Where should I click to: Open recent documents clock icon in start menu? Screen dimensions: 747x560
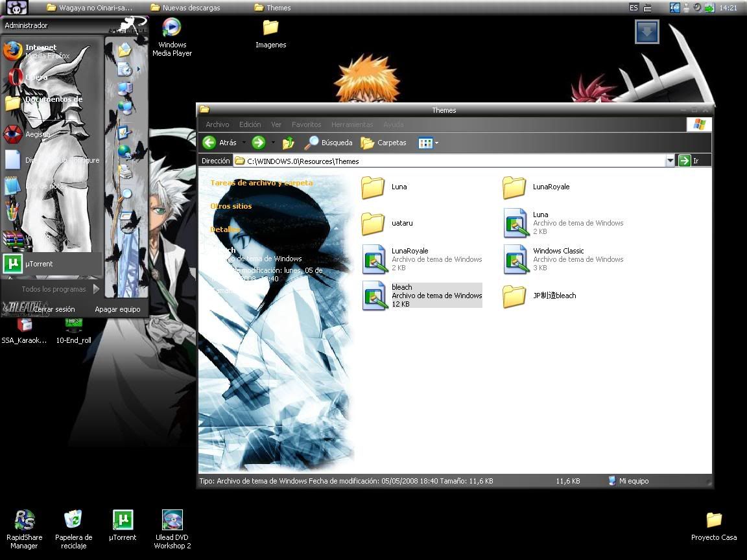click(x=124, y=69)
